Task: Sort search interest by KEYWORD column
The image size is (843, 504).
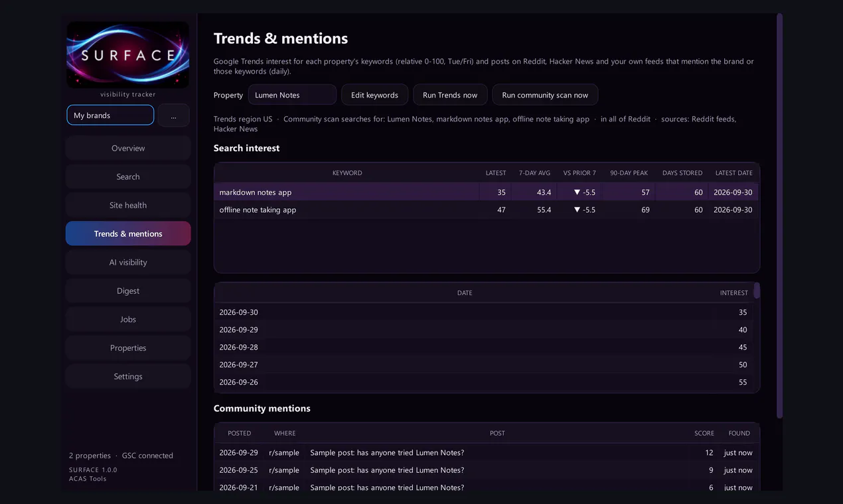Action: (347, 173)
